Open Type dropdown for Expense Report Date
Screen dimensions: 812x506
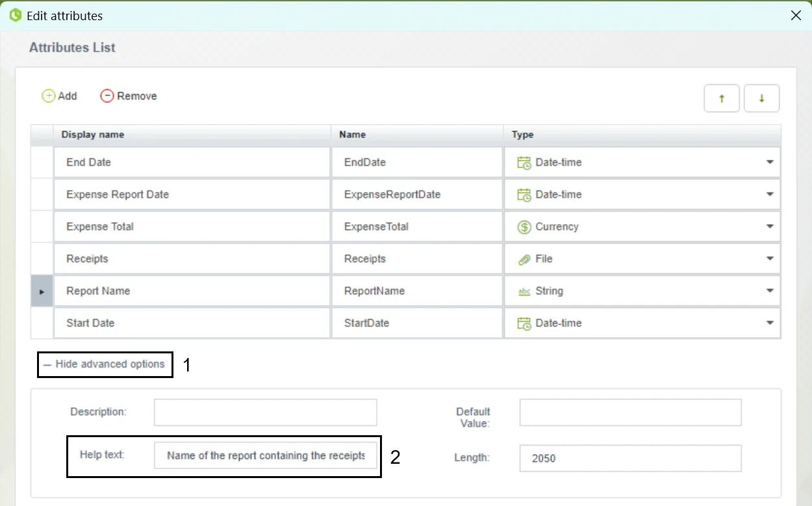point(770,194)
